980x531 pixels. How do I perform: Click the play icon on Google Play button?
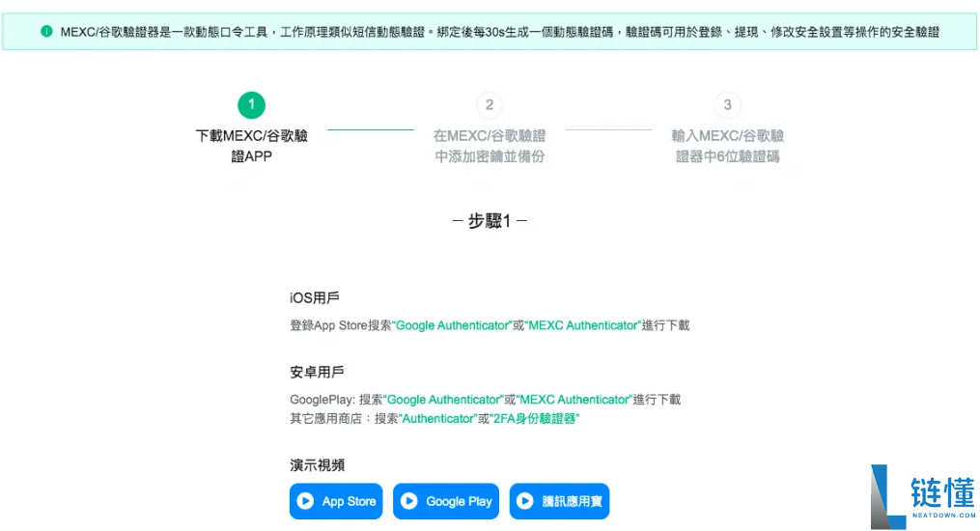tap(408, 501)
